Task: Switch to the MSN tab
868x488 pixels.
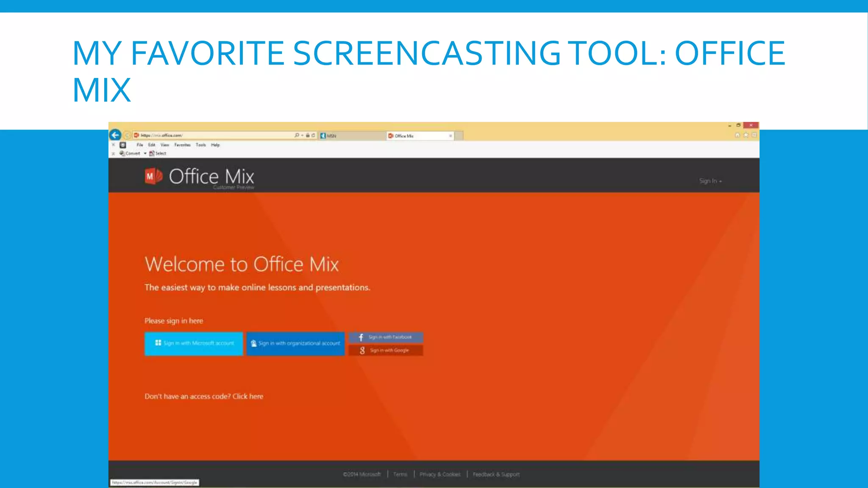Action: (352, 136)
